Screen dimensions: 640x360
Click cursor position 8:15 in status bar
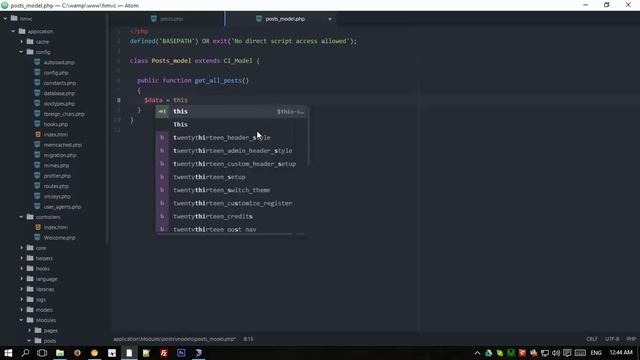[x=248, y=339]
